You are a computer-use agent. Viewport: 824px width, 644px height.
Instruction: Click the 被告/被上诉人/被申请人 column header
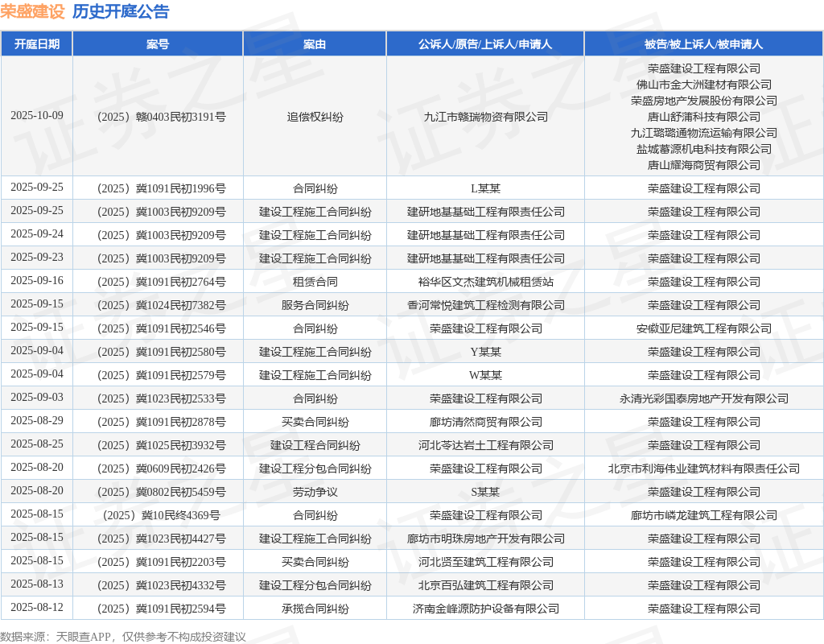pos(703,44)
